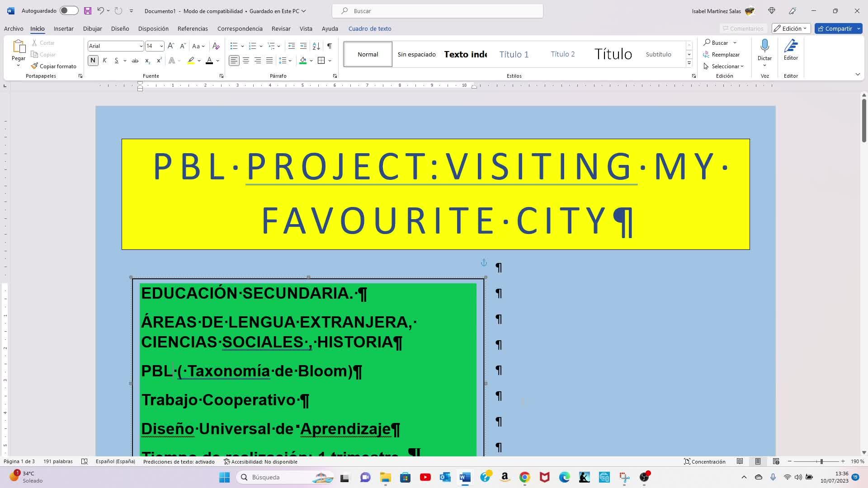The height and width of the screenshot is (488, 868).
Task: Click the center alignment icon
Action: click(246, 61)
